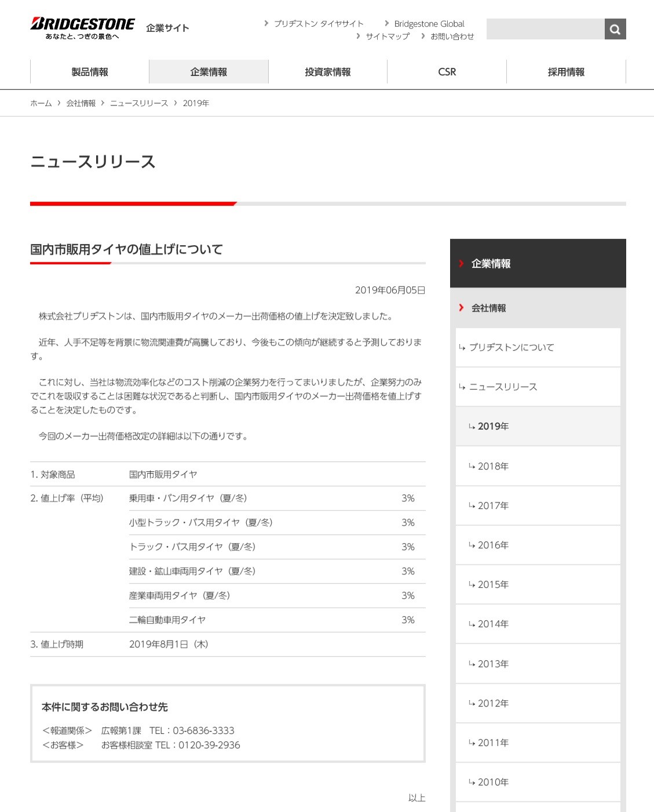Screen dimensions: 654x812
Task: Click the お問い合わせ header link
Action: pos(452,37)
